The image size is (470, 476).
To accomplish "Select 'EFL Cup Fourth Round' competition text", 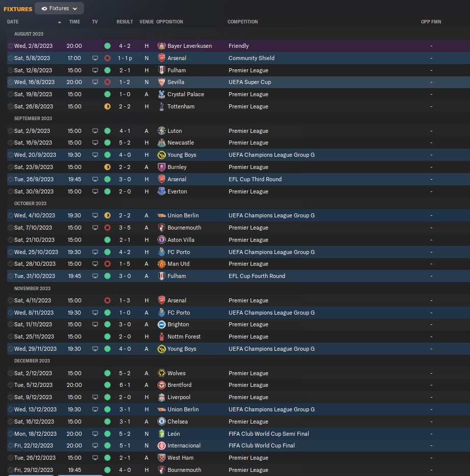I will pyautogui.click(x=257, y=276).
